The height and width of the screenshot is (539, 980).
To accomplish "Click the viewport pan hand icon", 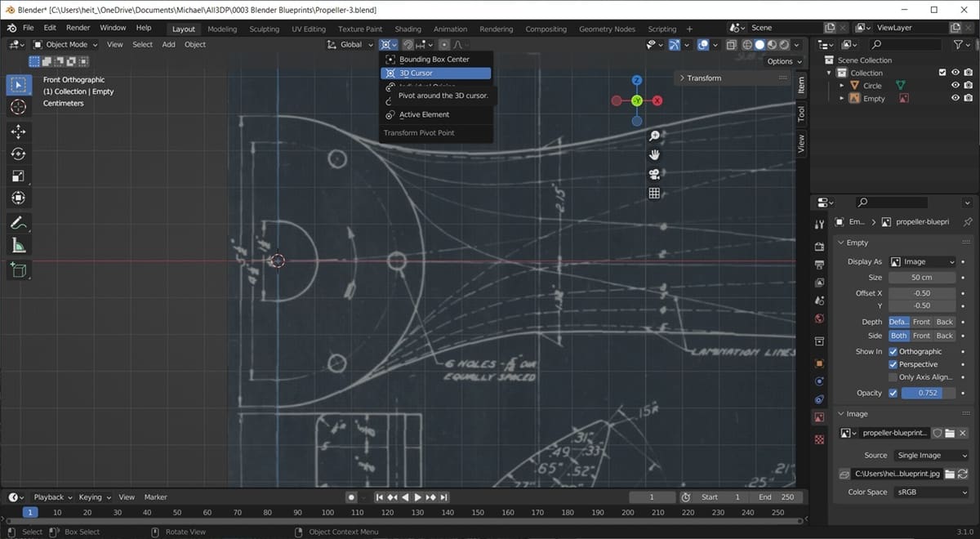I will 654,154.
